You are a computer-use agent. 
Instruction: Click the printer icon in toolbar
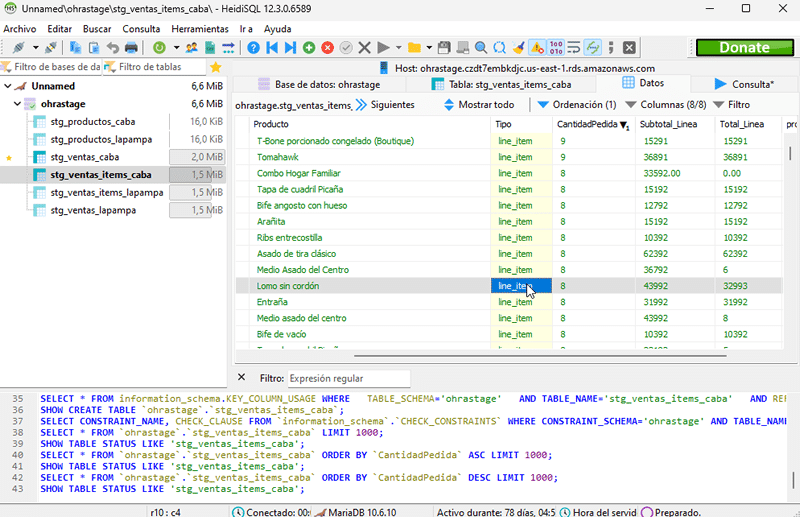(x=131, y=47)
